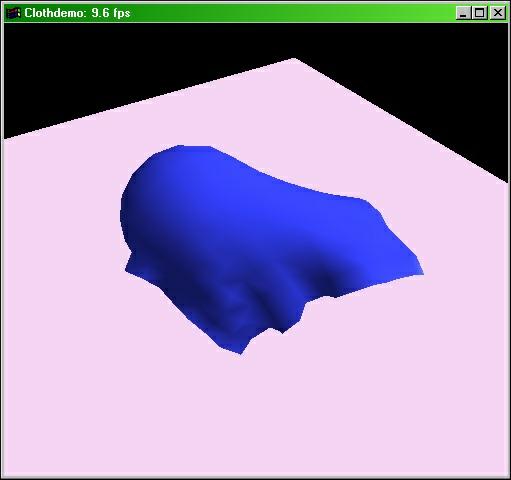Click the 'Clothdemo' title text
This screenshot has height=480, width=511.
[x=55, y=13]
